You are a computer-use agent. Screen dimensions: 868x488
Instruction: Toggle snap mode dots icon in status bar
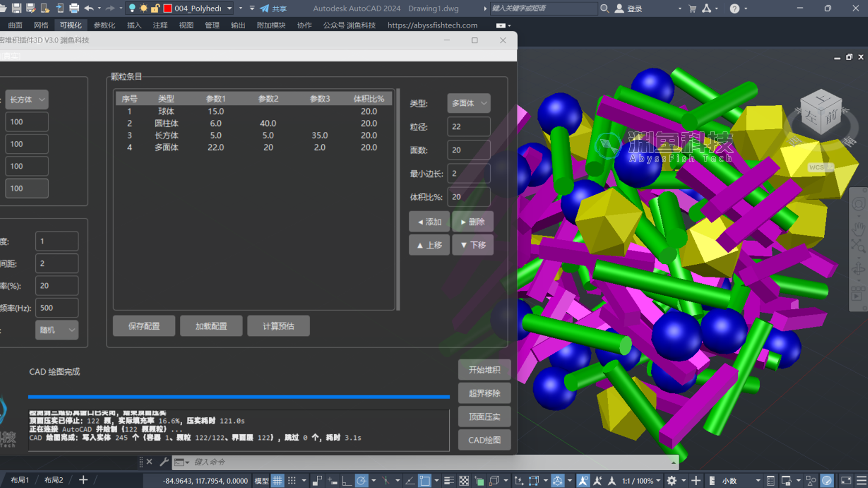pos(292,480)
